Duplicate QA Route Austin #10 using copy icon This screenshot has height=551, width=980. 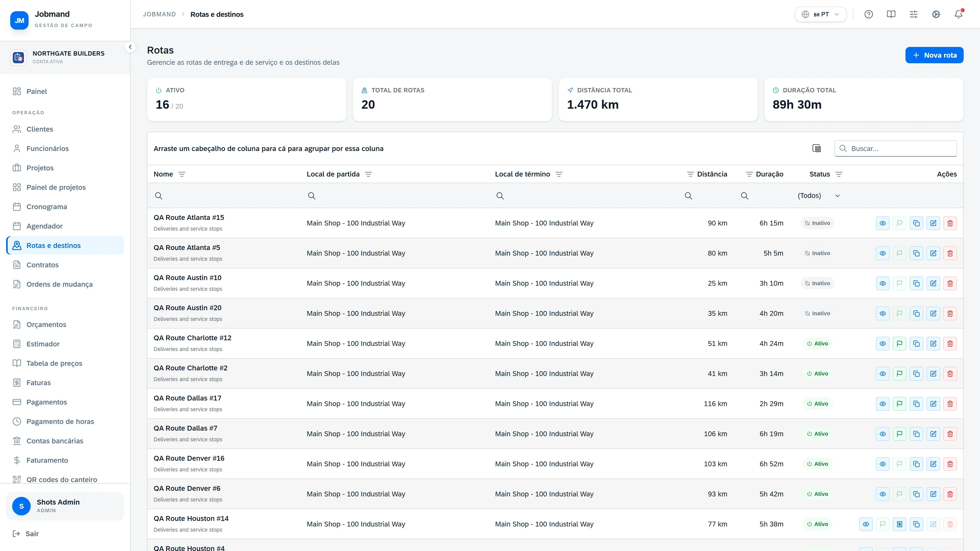pyautogui.click(x=916, y=283)
